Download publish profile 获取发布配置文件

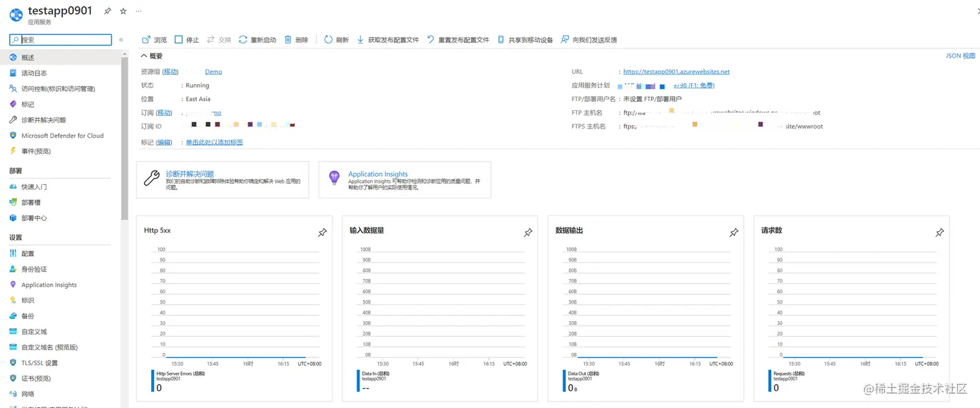click(388, 40)
